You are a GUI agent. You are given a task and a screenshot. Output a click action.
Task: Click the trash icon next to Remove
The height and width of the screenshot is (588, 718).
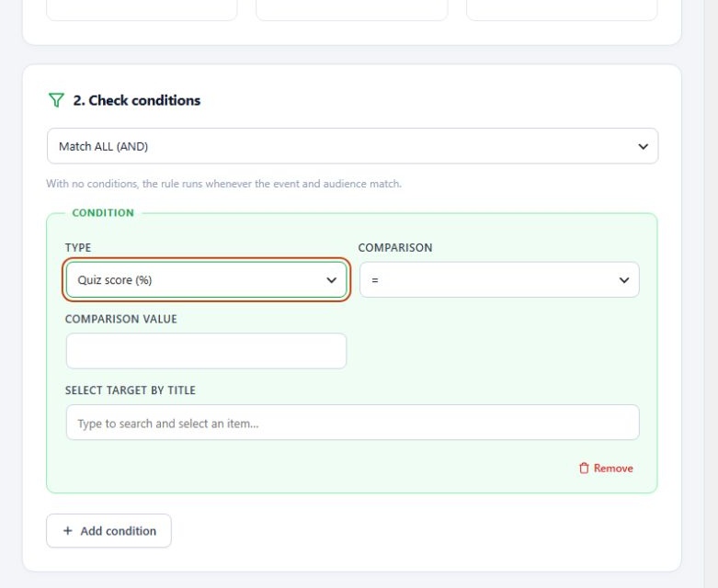(584, 469)
